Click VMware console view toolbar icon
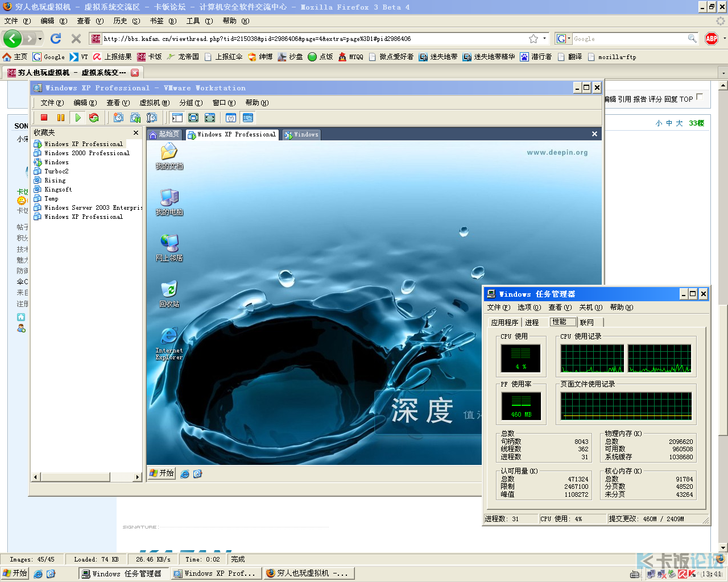Screen dimensions: 728x582 [248, 118]
